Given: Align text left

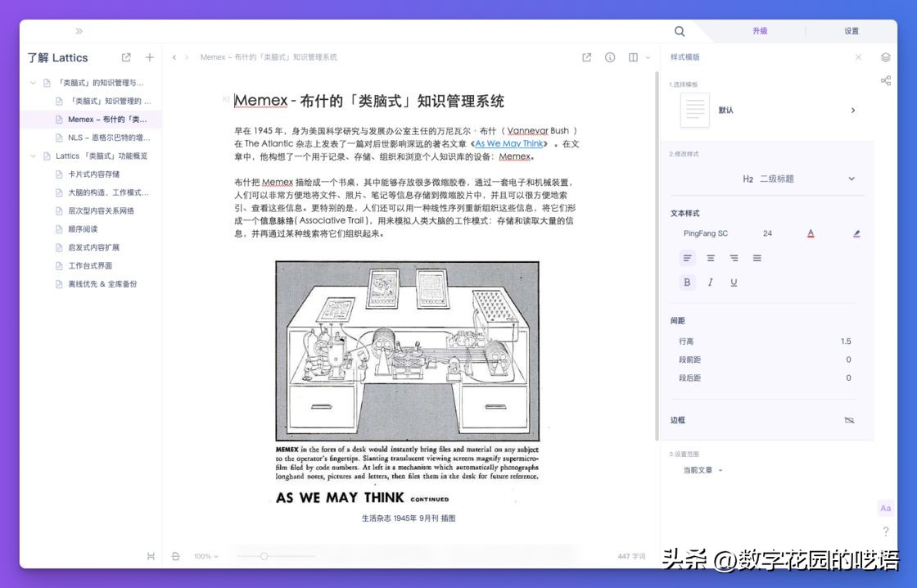Looking at the screenshot, I should 687,258.
